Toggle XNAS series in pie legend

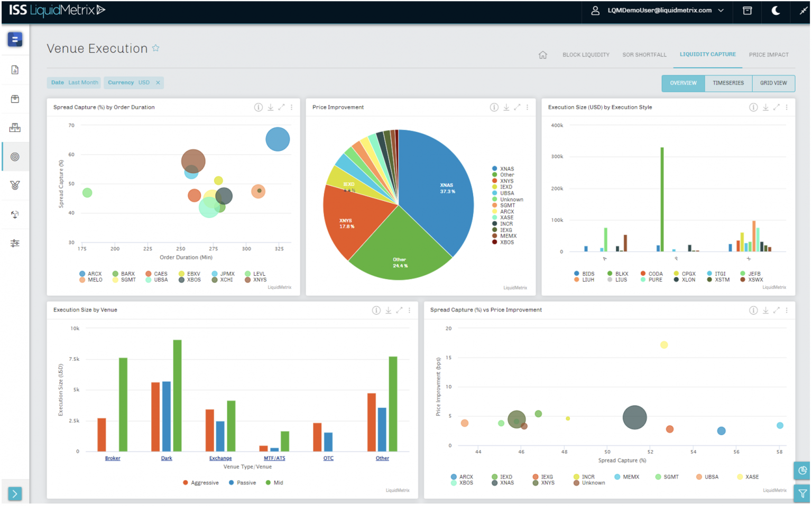[x=506, y=169]
